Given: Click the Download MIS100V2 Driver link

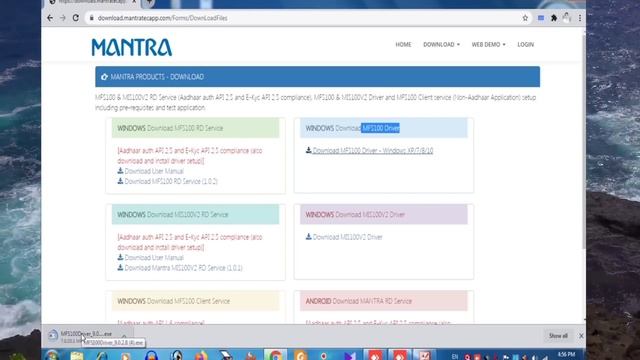Looking at the screenshot, I should click(x=347, y=237).
